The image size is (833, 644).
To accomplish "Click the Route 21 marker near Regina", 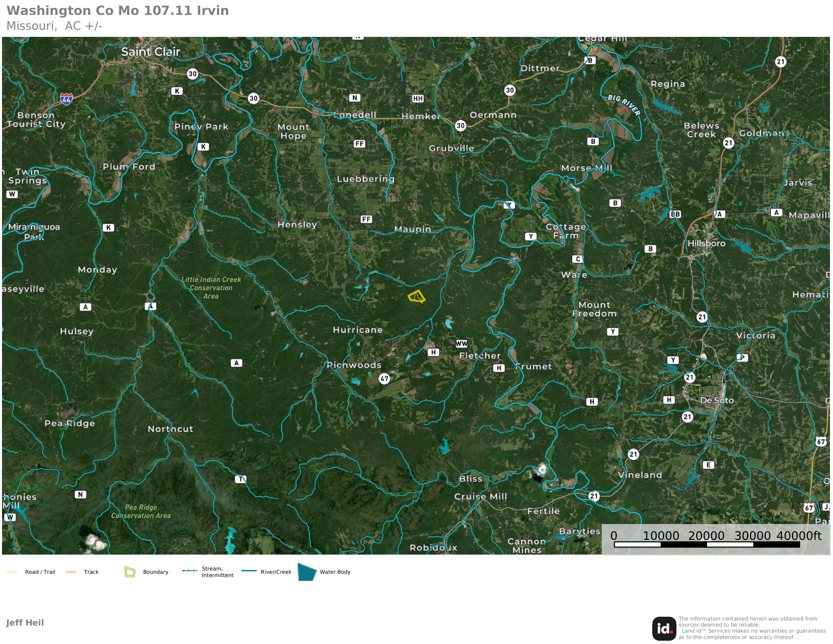I will tap(780, 62).
